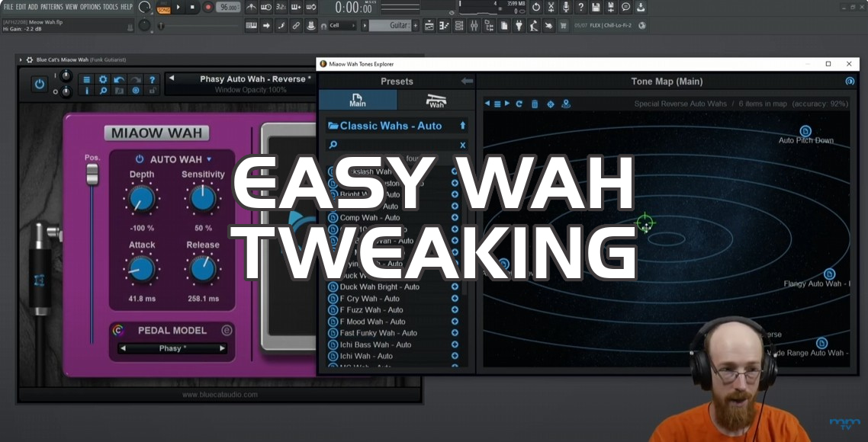Toggle the plugin lock icon

pos(153,91)
